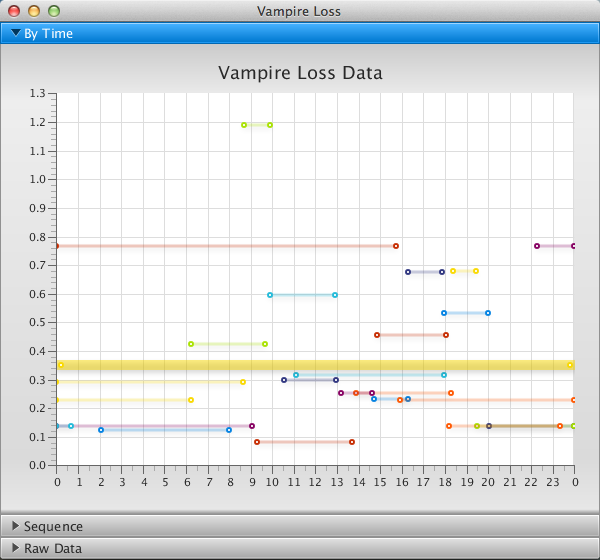Screen dimensions: 600x560
Task: Select the orange point at 0.14 near hour 18
Action: [449, 426]
